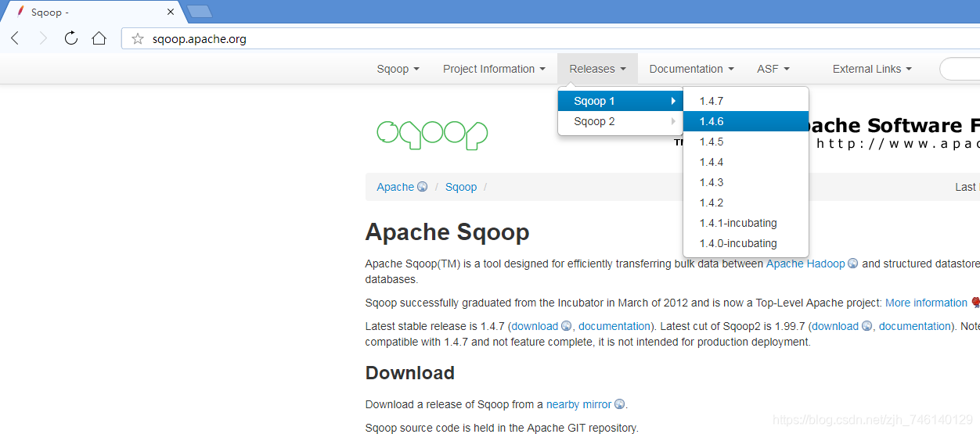Collapse the Releases dropdown menu

(x=597, y=69)
